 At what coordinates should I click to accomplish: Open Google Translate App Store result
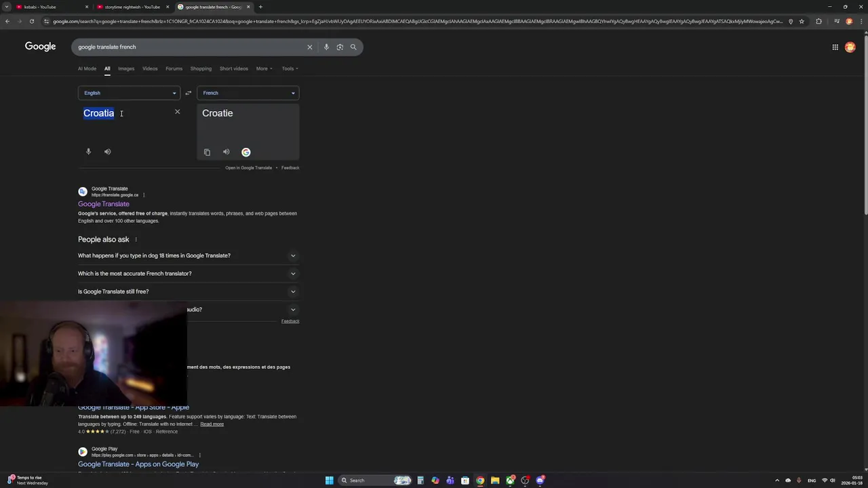click(x=134, y=407)
